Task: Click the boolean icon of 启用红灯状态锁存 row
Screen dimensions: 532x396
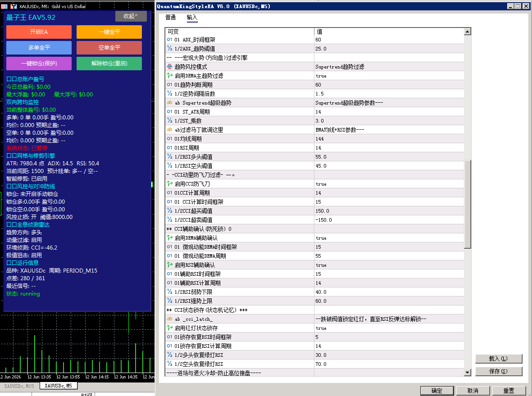Action: point(170,328)
